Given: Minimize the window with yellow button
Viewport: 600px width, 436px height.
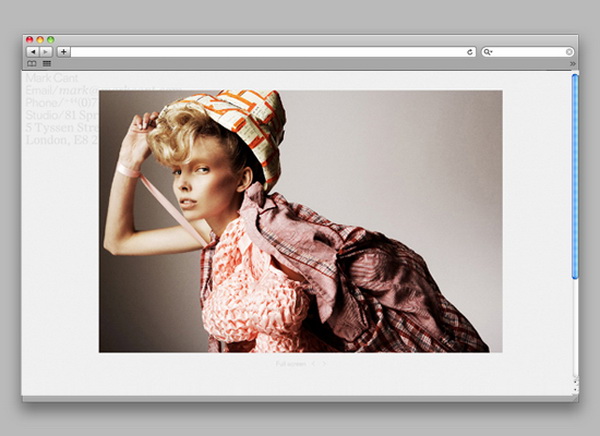Looking at the screenshot, I should [x=40, y=39].
